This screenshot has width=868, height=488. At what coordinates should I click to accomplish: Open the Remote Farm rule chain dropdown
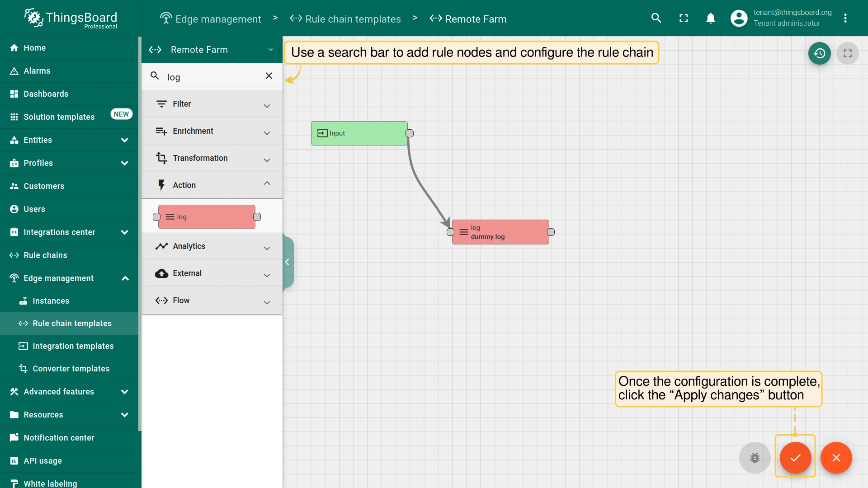point(270,50)
